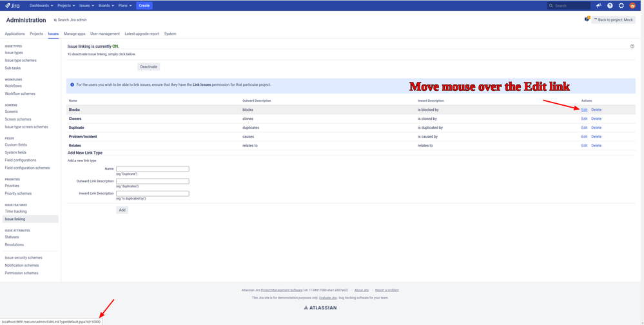
Task: Open the Issues dropdown in header
Action: pyautogui.click(x=86, y=6)
